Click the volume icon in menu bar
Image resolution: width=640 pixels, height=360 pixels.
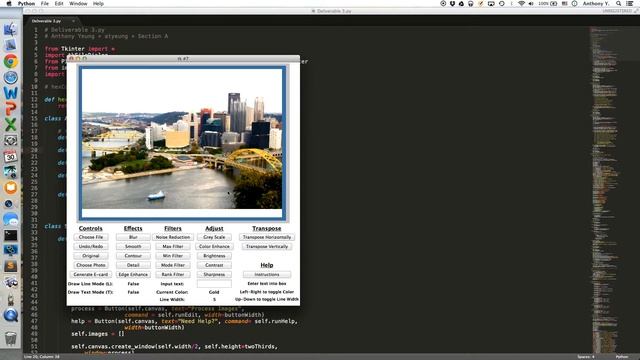coord(531,4)
